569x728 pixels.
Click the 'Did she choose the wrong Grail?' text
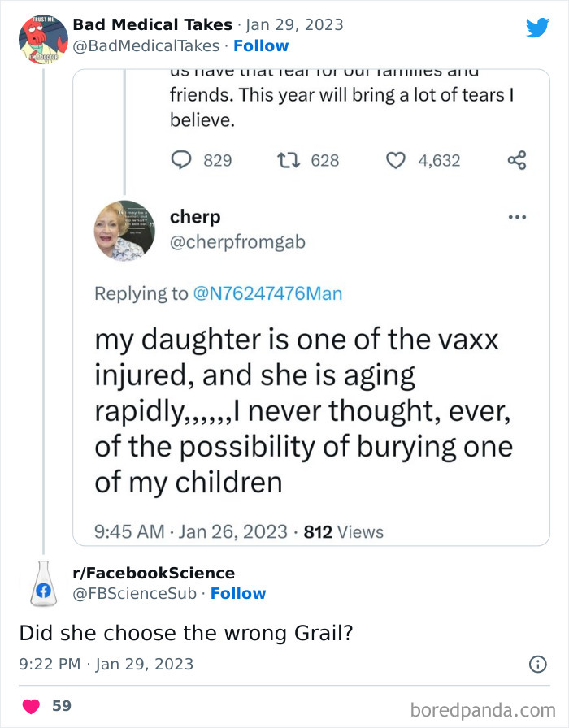pyautogui.click(x=185, y=633)
